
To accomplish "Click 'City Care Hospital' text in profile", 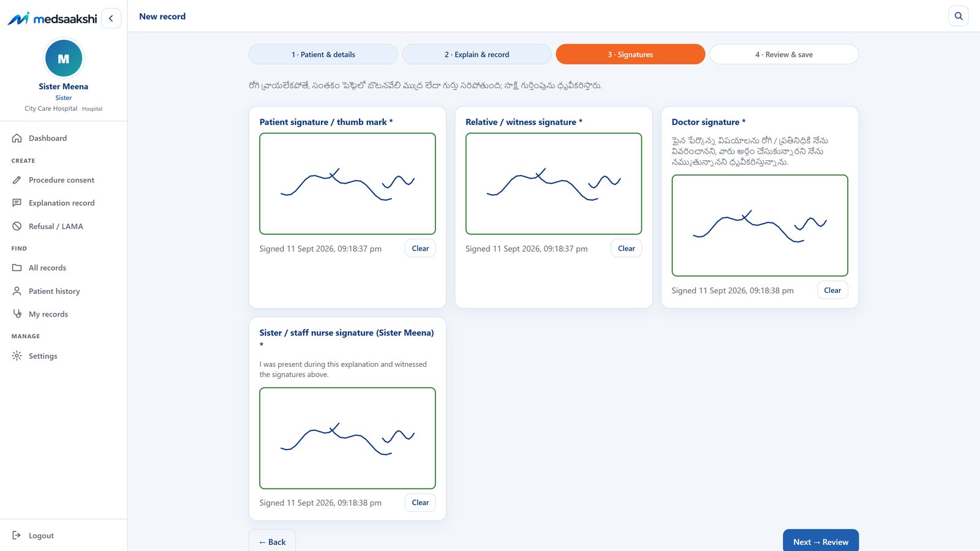I will [51, 108].
